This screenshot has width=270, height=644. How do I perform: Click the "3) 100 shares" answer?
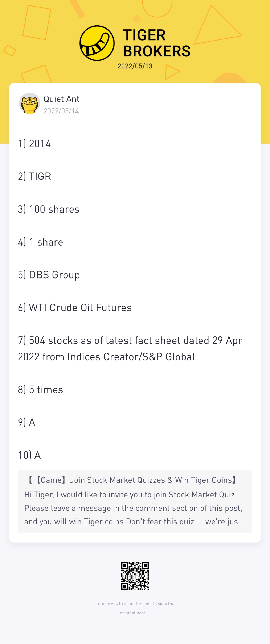click(x=49, y=209)
